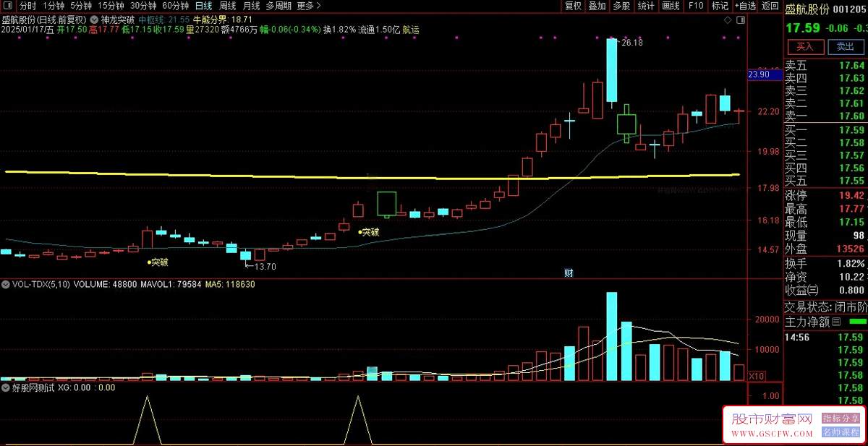Click the 主力净额 list icon
This screenshot has height=446, width=868.
tap(836, 322)
